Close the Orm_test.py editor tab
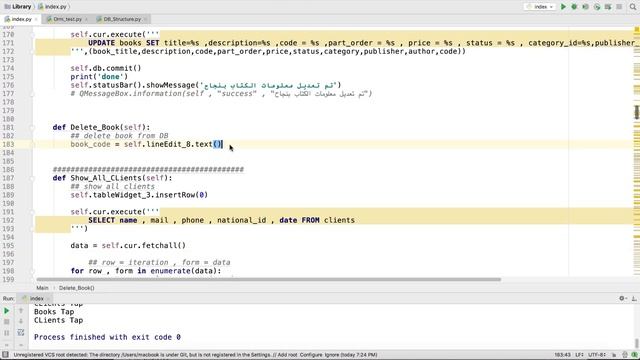 point(86,19)
